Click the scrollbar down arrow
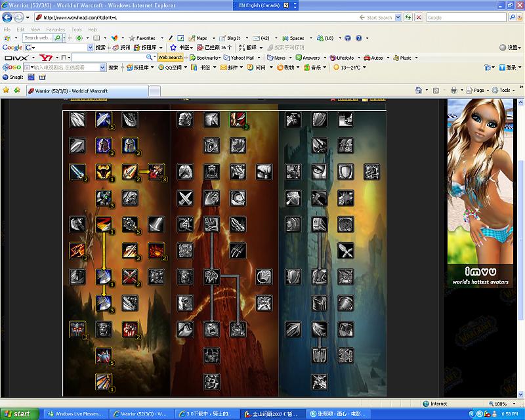Screen dimensions: 525x420 point(521,394)
